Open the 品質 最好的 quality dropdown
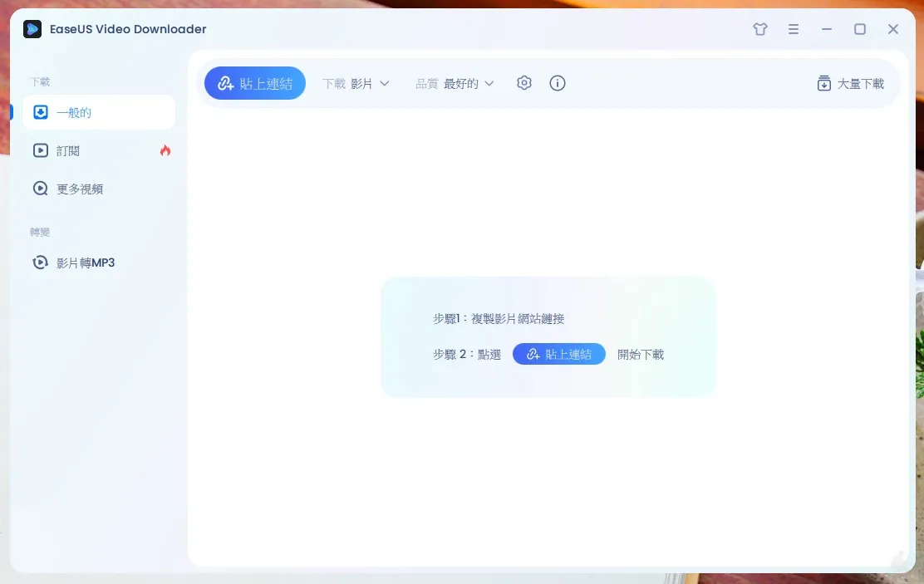Image resolution: width=924 pixels, height=584 pixels. tap(455, 84)
